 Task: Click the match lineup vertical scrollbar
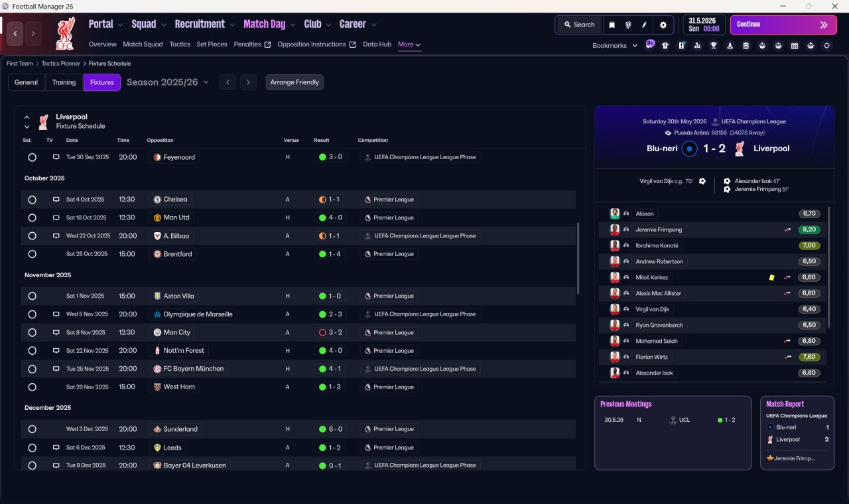(x=829, y=267)
